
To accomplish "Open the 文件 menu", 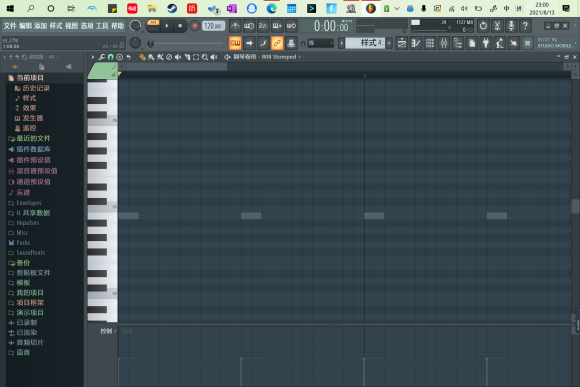I will 10,26.
